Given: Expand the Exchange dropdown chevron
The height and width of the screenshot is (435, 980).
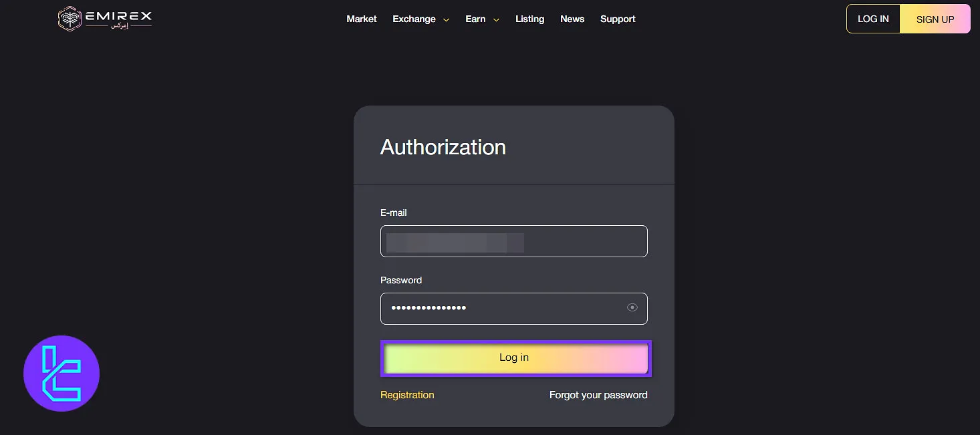Looking at the screenshot, I should point(446,19).
